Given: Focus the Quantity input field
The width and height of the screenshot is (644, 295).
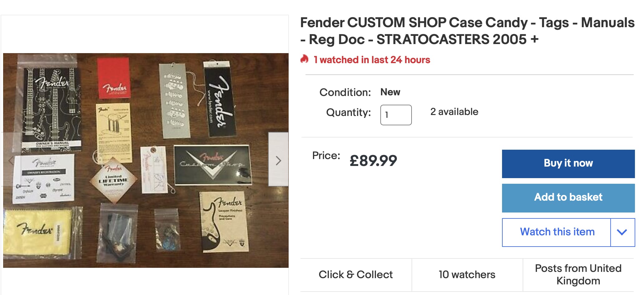Looking at the screenshot, I should pos(396,115).
